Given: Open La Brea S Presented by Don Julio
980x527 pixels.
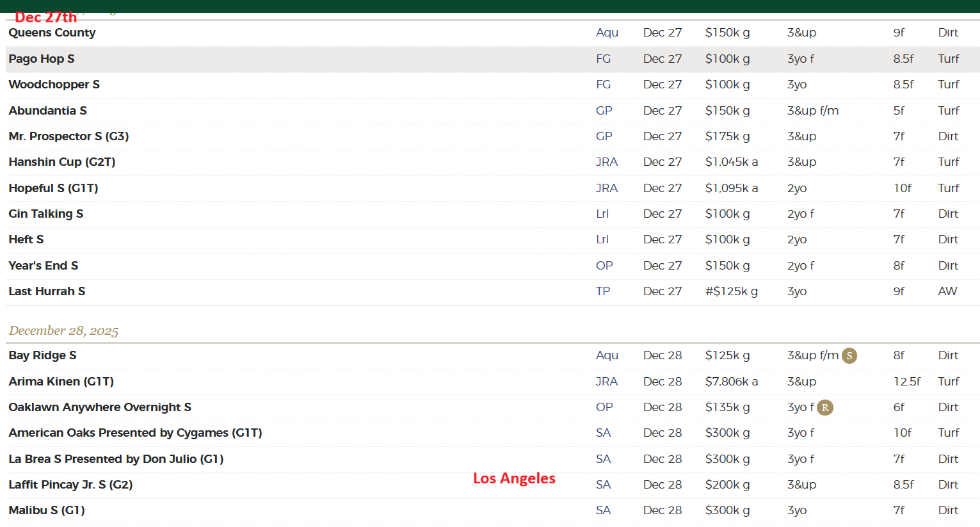Looking at the screenshot, I should coord(116,459).
